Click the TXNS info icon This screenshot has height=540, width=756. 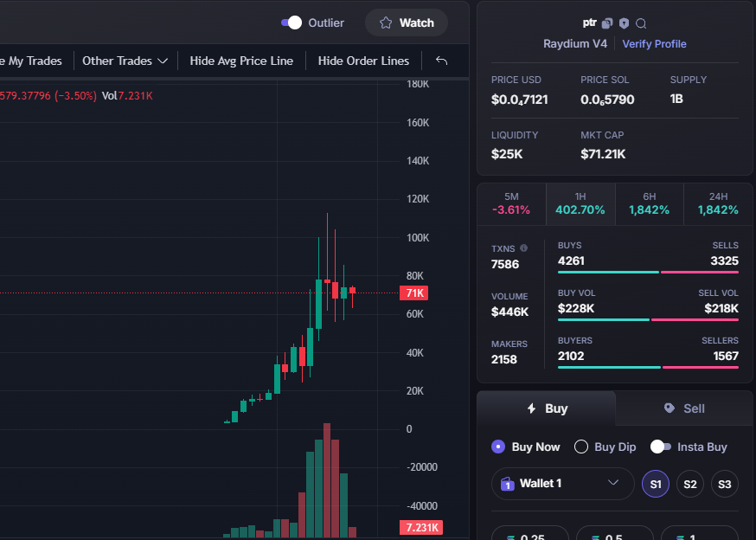click(x=523, y=248)
